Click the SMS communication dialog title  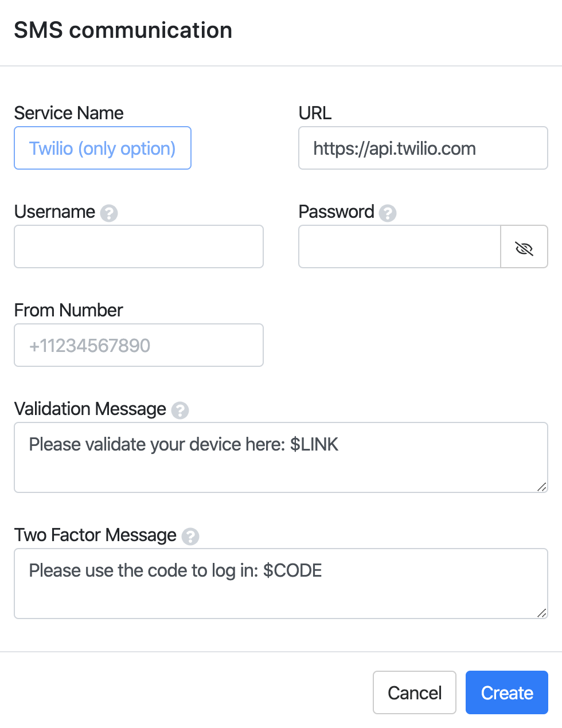pos(123,30)
